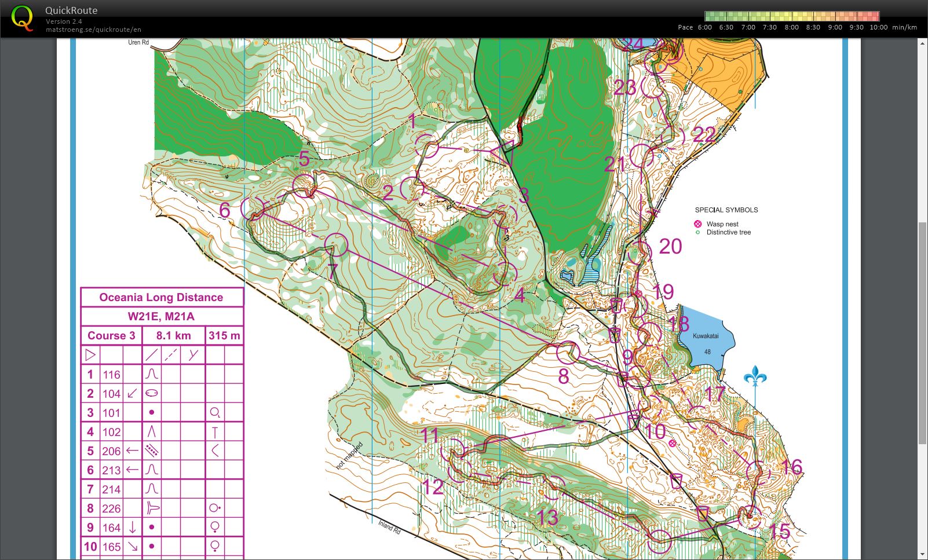Click the 315 m climb cell

coord(224,335)
